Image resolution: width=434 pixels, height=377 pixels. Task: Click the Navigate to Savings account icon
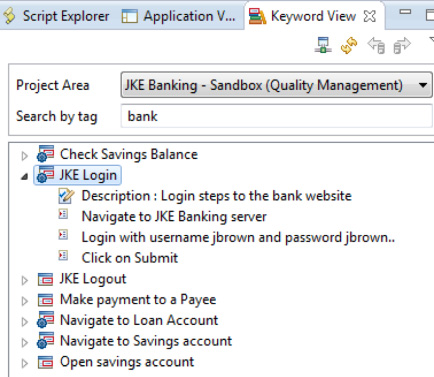tap(45, 340)
